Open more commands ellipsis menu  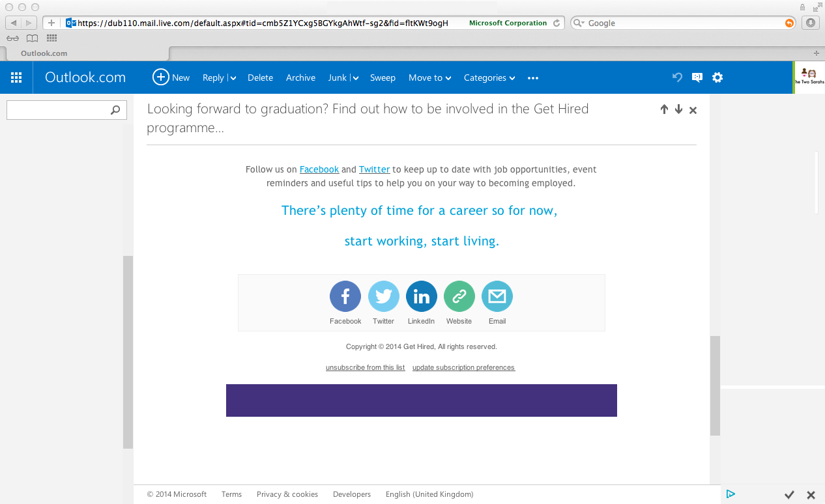point(533,78)
